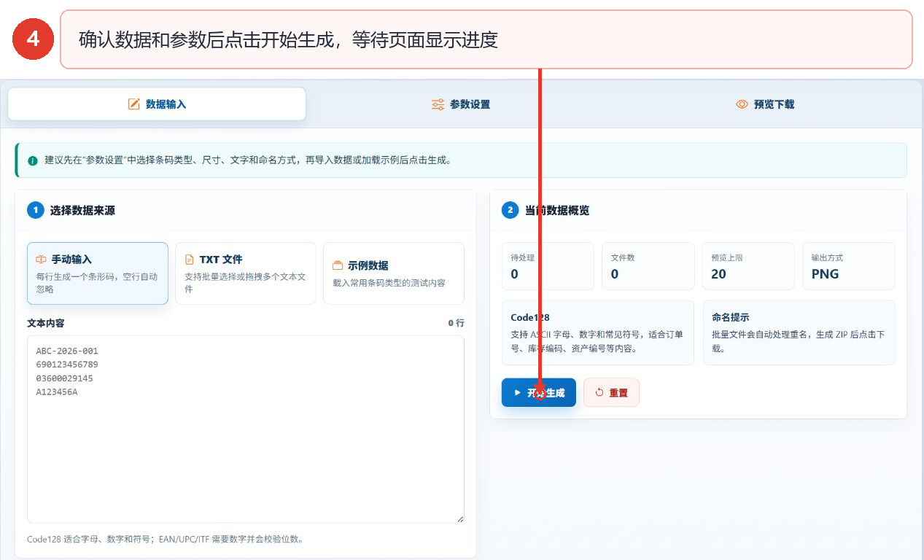924x560 pixels.
Task: Click the edit icon beside 数据输入
Action: pos(133,104)
